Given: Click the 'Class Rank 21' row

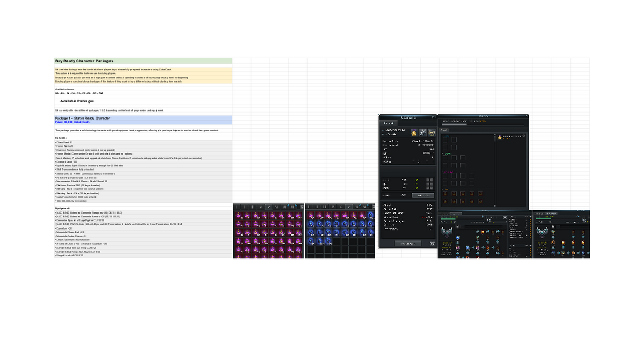Looking at the screenshot, I should point(64,142).
